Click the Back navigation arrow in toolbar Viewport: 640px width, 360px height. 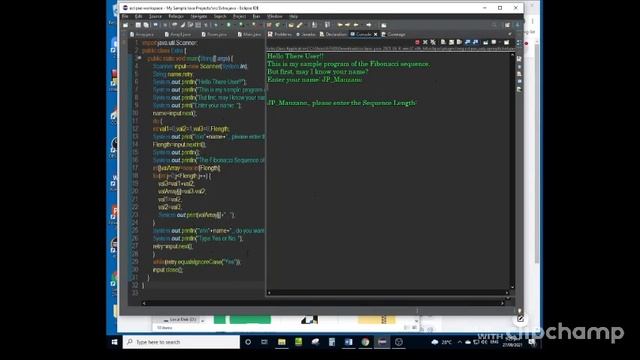click(x=356, y=25)
